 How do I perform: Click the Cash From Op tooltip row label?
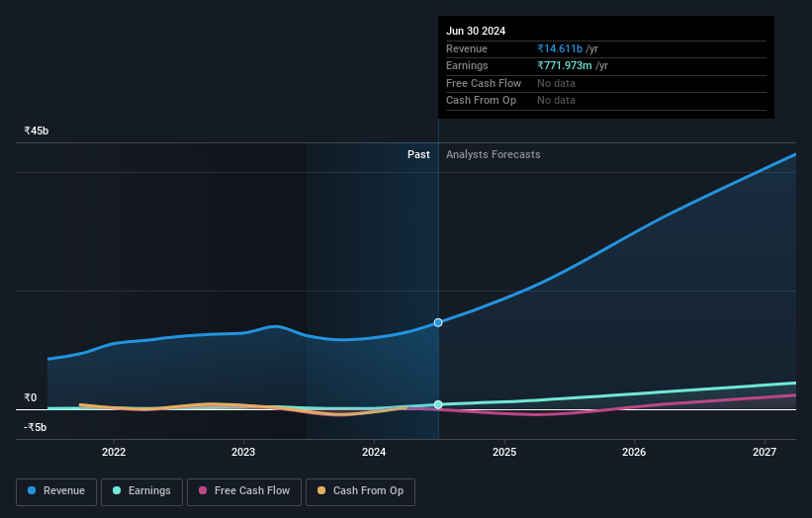point(481,101)
